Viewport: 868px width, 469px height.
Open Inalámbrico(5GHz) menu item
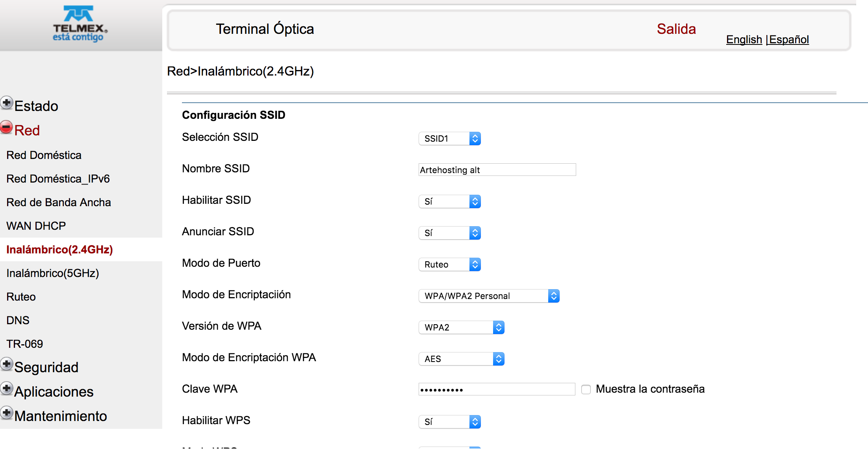pyautogui.click(x=53, y=273)
